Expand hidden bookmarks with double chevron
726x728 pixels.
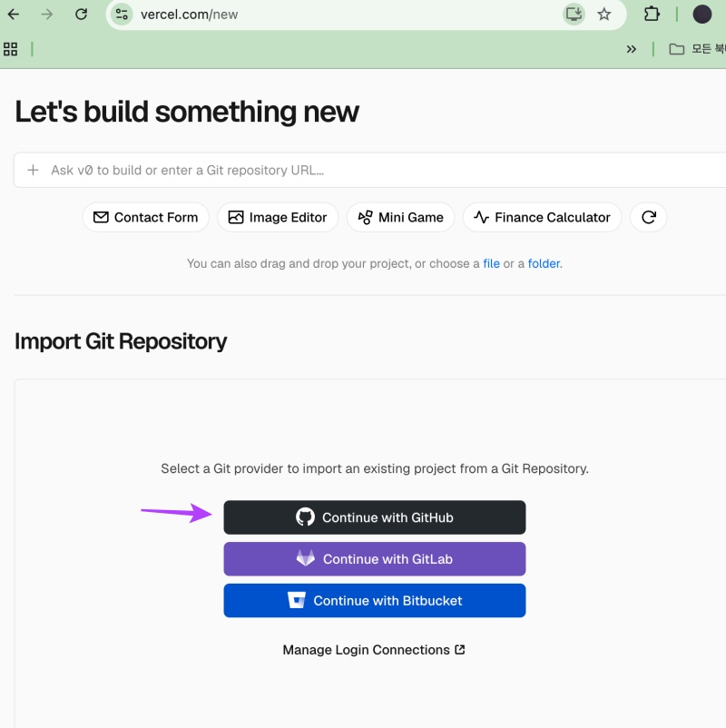(x=632, y=49)
